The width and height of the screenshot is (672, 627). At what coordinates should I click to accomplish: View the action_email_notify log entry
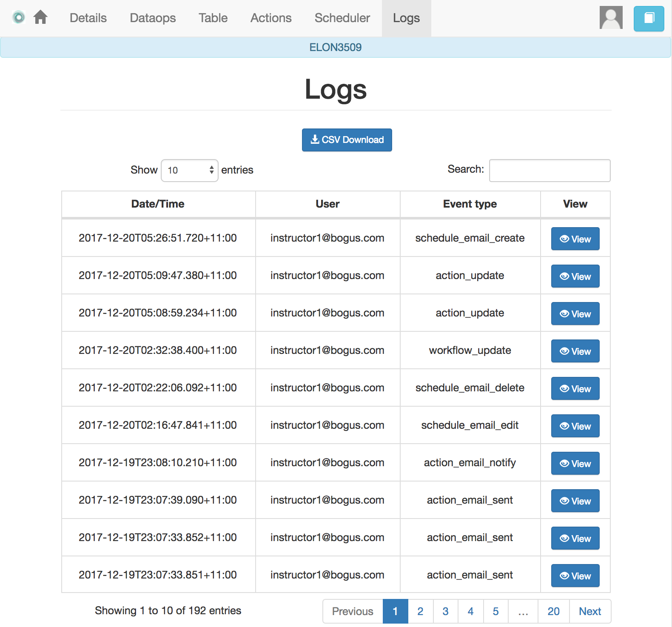(575, 463)
